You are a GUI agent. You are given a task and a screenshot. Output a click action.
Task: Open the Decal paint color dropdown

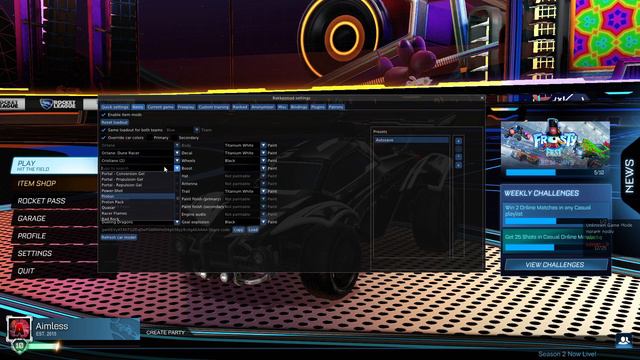[x=263, y=153]
